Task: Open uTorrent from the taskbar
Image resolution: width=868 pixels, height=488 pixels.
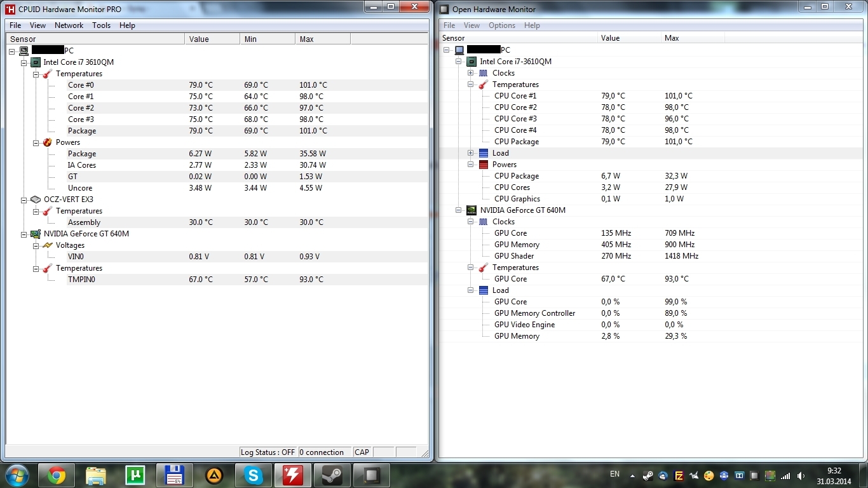Action: coord(135,475)
